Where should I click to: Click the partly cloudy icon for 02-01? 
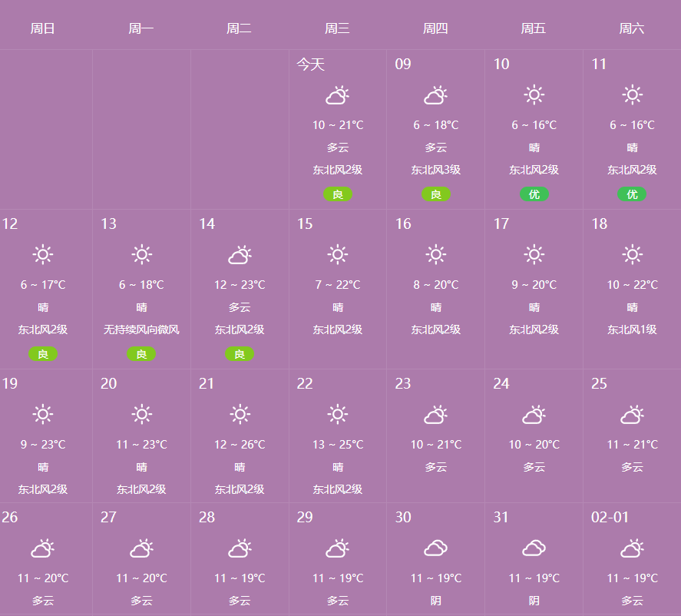(633, 548)
